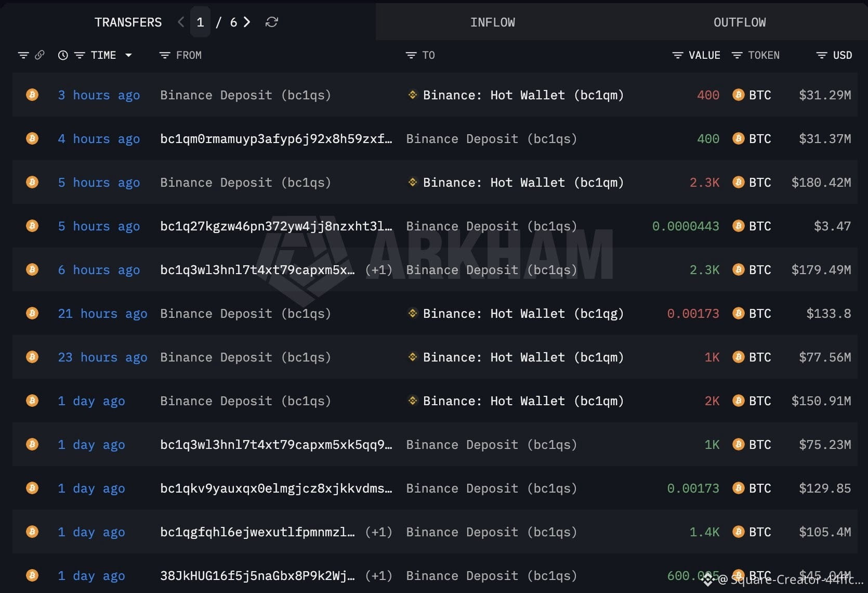Toggle TIME sort order arrow
Image resolution: width=868 pixels, height=593 pixels.
(128, 55)
